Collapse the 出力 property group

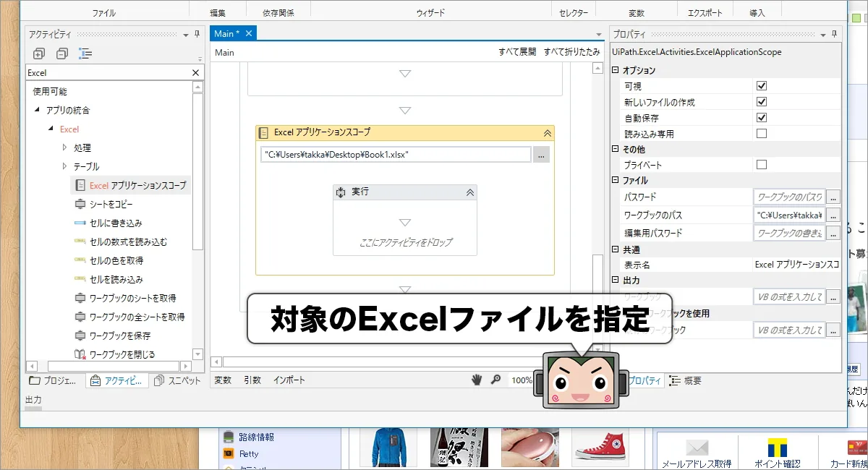point(616,281)
